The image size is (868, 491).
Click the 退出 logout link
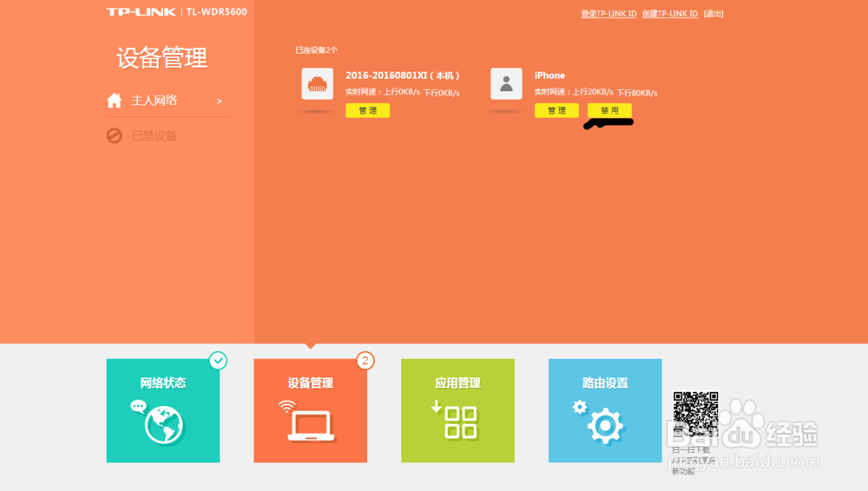(713, 14)
